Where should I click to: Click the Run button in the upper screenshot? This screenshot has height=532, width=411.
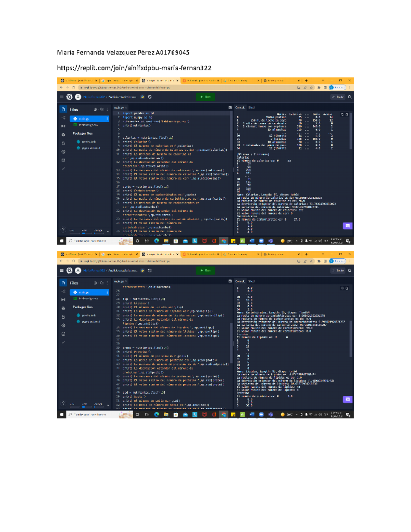(206, 97)
